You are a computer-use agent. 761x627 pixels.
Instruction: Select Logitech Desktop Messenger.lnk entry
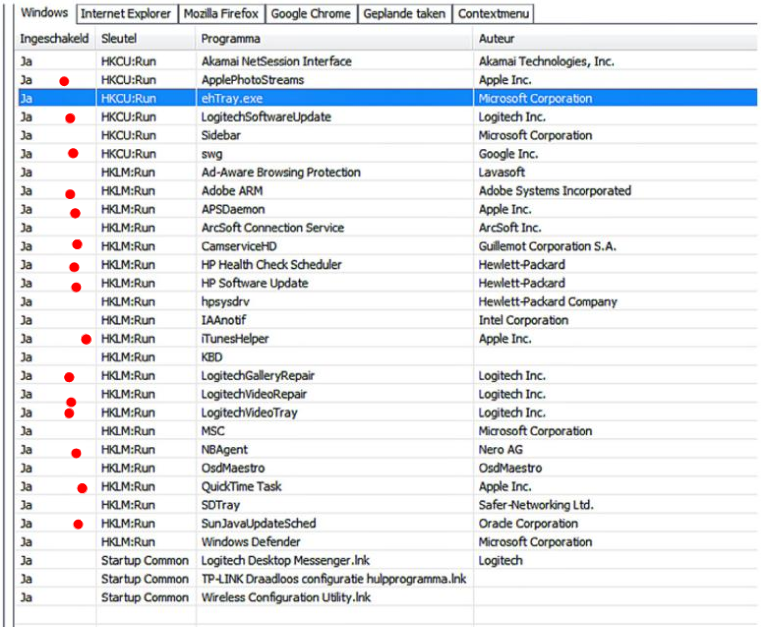click(388, 560)
